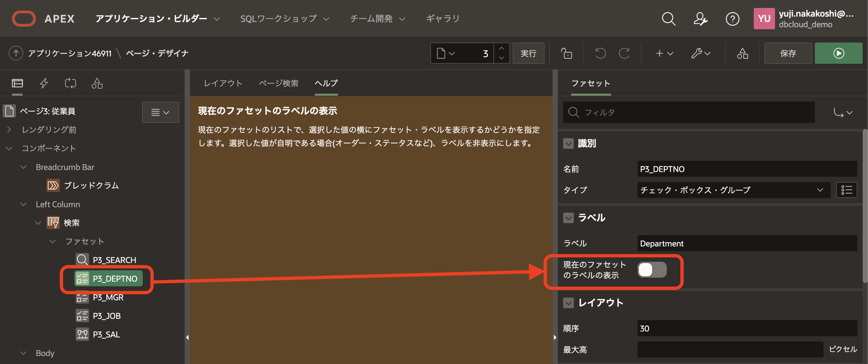Switch to the ページ検索 tab

click(279, 83)
